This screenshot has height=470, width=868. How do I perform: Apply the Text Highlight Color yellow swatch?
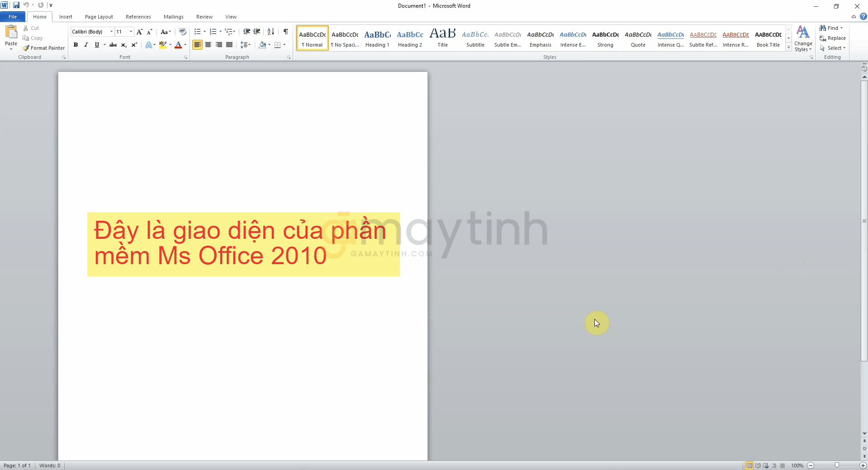pyautogui.click(x=163, y=45)
